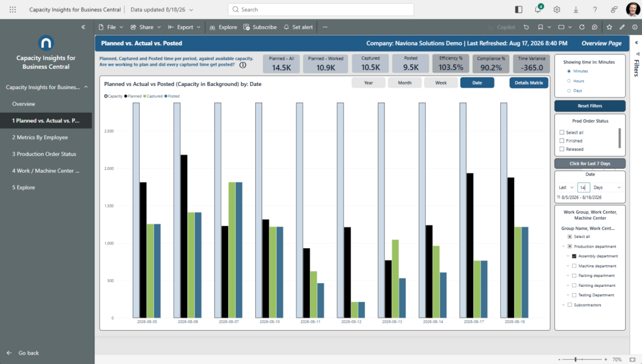Image resolution: width=642 pixels, height=364 pixels.
Task: Select the Hours radio button
Action: tap(569, 81)
